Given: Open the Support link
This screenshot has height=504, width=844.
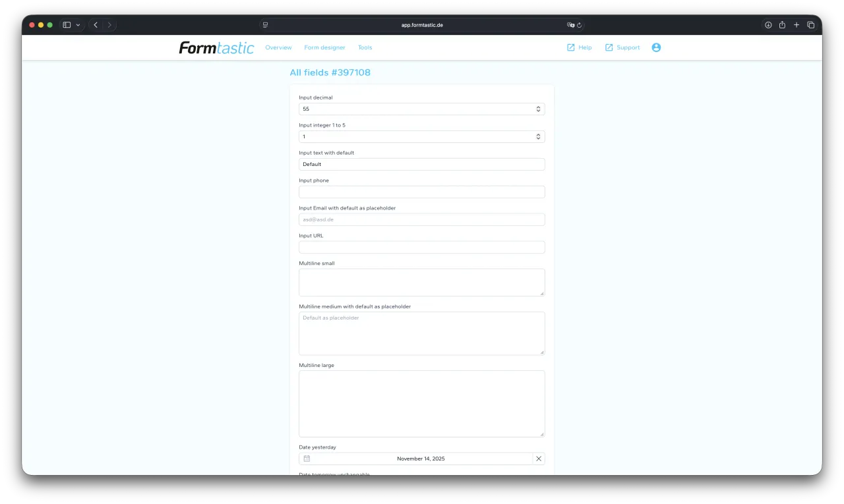Looking at the screenshot, I should pos(622,47).
